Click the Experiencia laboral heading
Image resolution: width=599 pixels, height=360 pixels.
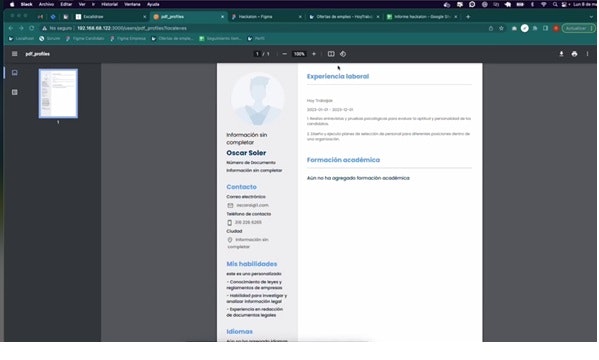pyautogui.click(x=338, y=76)
